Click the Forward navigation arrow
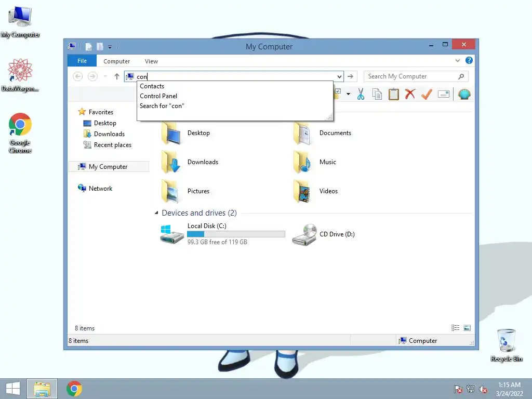Image resolution: width=532 pixels, height=399 pixels. point(92,76)
